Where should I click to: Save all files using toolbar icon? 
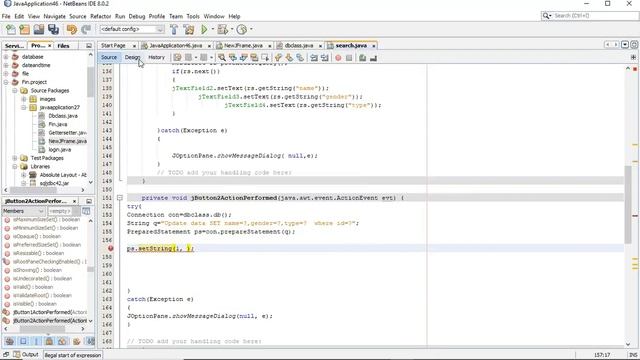tap(53, 29)
